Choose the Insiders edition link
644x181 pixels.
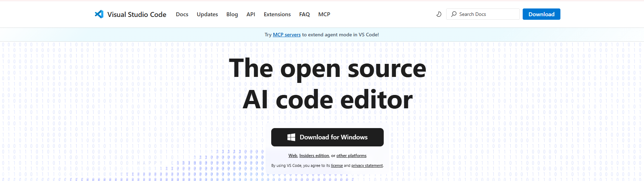point(314,156)
